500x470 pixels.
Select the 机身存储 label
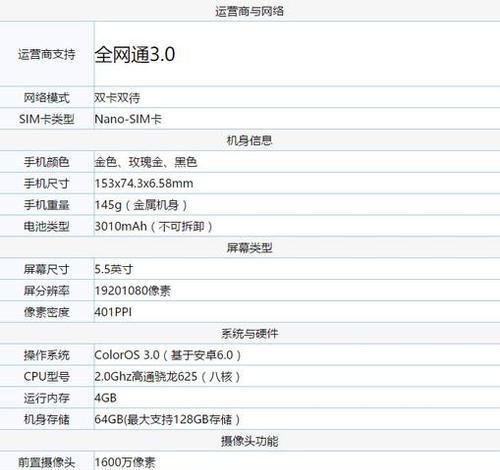click(47, 419)
